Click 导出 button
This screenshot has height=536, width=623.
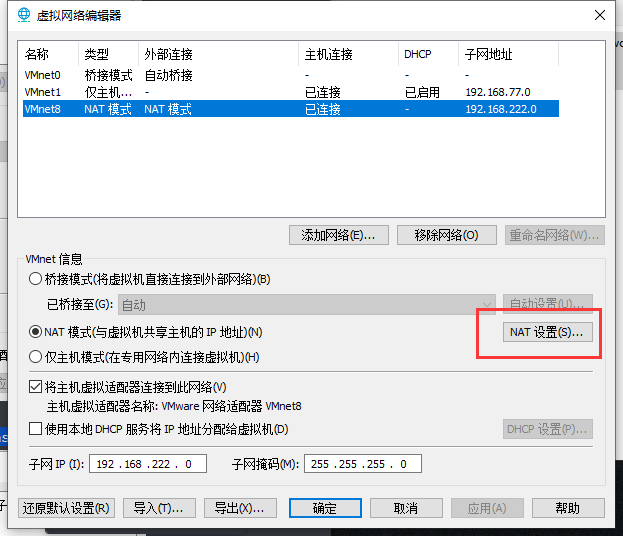click(240, 508)
